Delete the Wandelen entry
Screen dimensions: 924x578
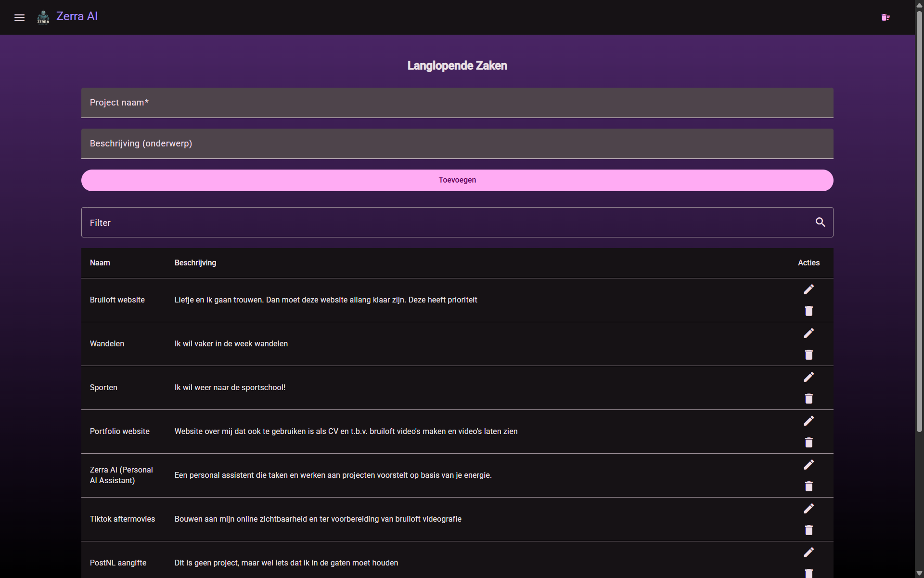click(x=809, y=355)
